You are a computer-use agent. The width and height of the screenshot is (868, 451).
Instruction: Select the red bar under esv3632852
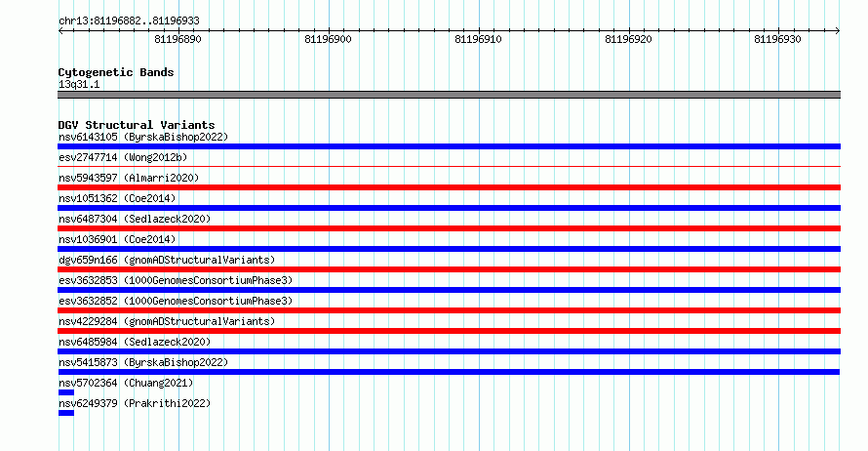tap(449, 310)
